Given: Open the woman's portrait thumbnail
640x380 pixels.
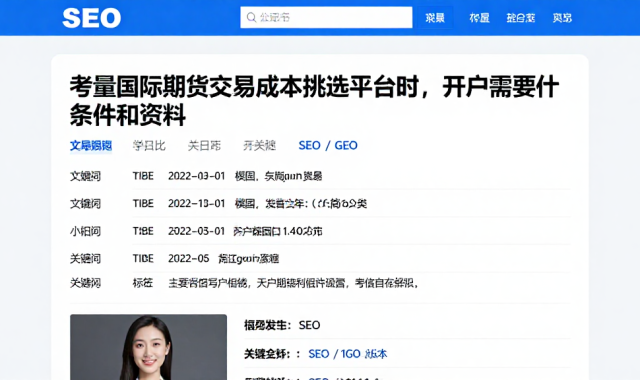Looking at the screenshot, I should pyautogui.click(x=148, y=347).
